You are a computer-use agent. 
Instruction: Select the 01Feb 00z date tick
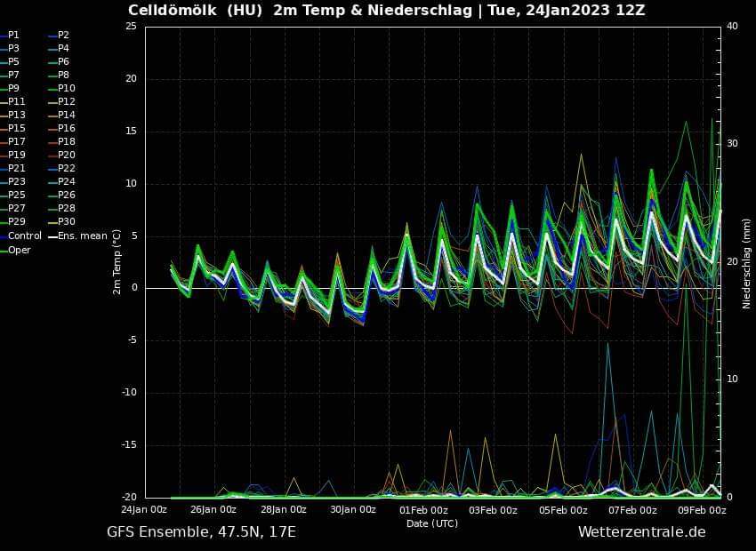tap(423, 510)
